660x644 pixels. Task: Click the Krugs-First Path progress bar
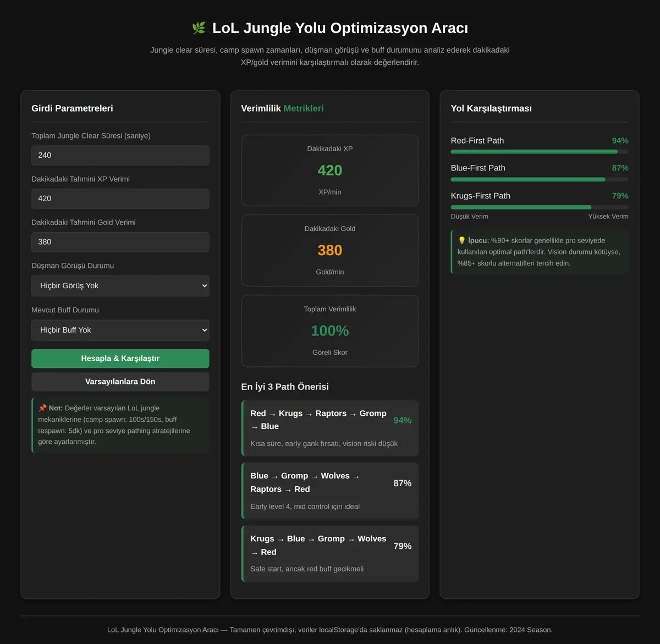pyautogui.click(x=540, y=207)
